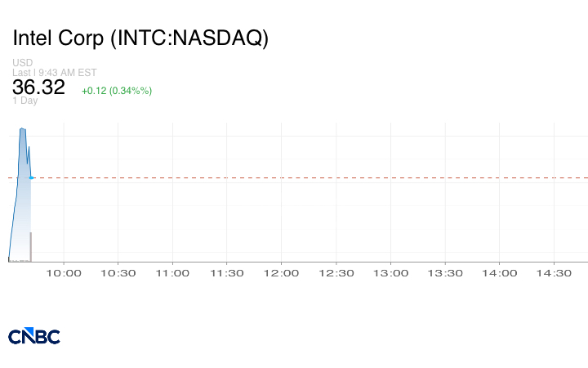
Task: Click the 11:00 time axis label
Action: 172,273
